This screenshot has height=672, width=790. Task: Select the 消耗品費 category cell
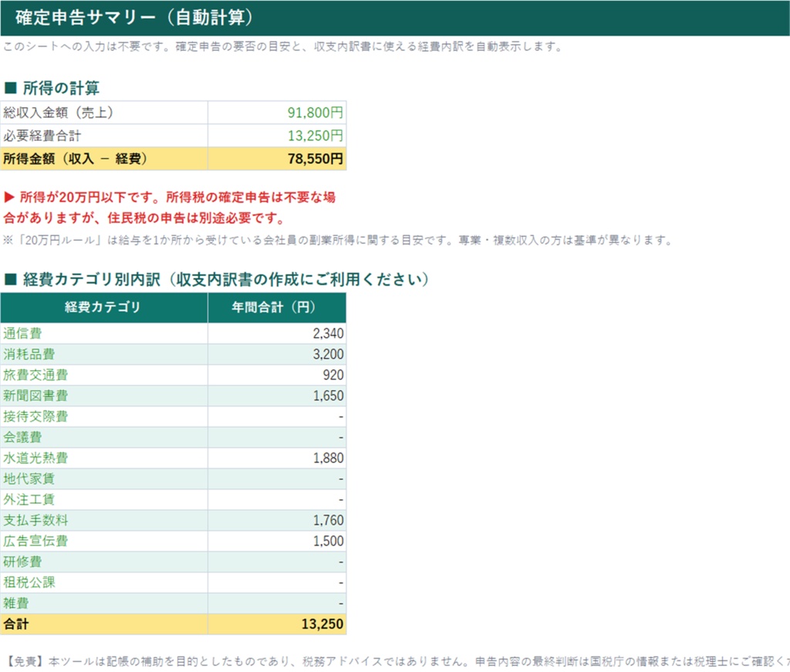point(104,354)
